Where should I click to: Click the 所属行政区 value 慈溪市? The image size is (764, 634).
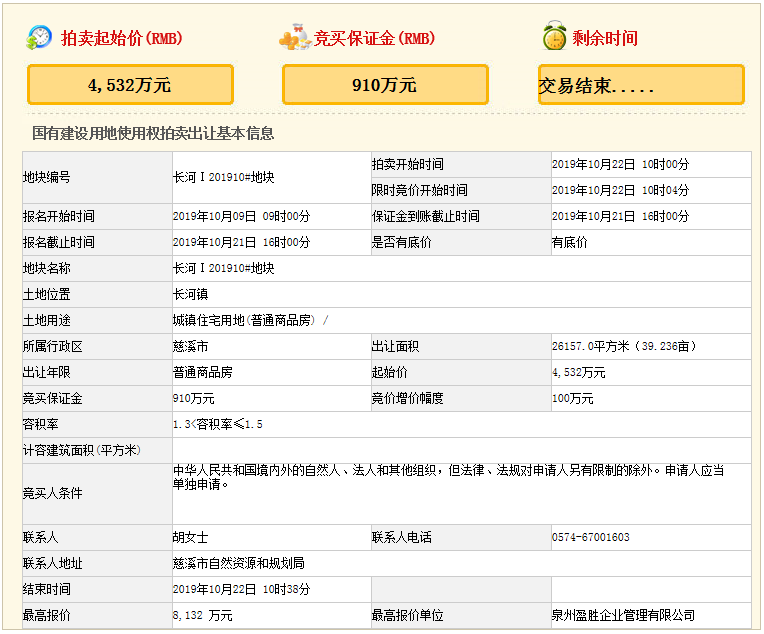pos(190,346)
